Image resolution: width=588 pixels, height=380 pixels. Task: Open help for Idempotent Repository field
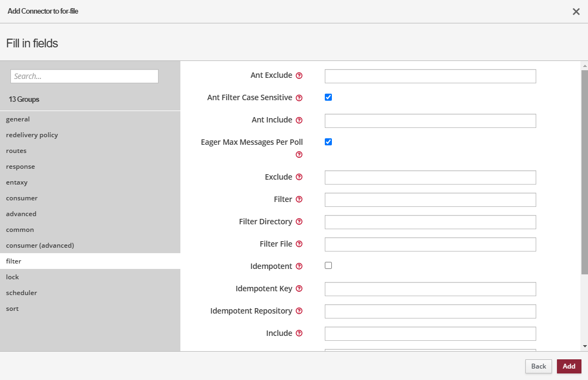pos(299,311)
